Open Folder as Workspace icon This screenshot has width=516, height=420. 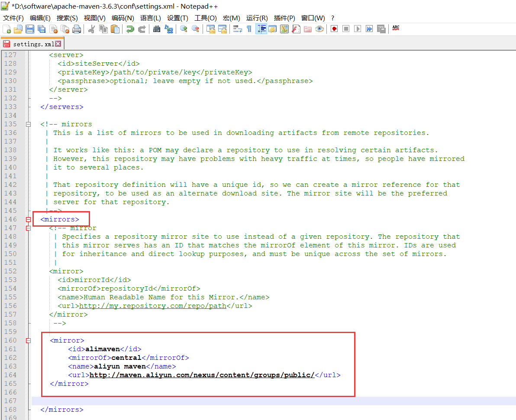308,29
